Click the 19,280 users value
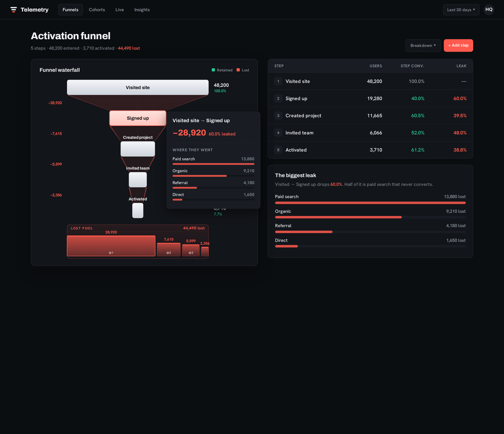The image size is (504, 434). pyautogui.click(x=375, y=99)
